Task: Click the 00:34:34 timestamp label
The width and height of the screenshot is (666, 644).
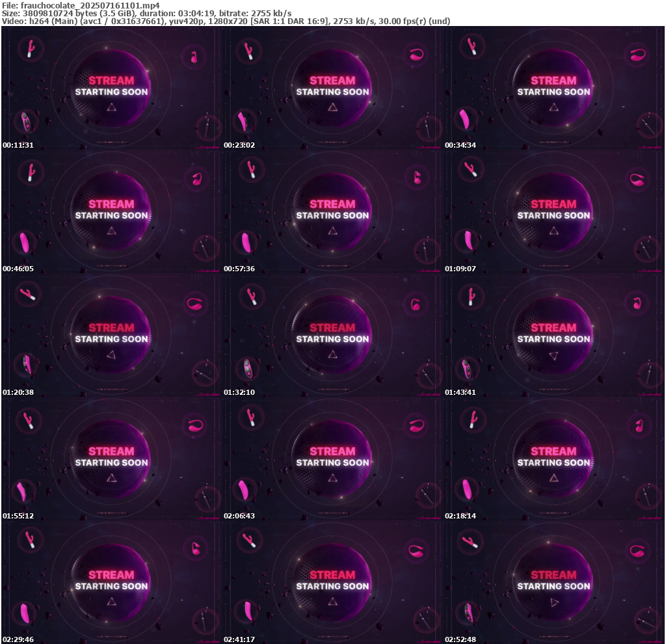Action: [x=460, y=145]
